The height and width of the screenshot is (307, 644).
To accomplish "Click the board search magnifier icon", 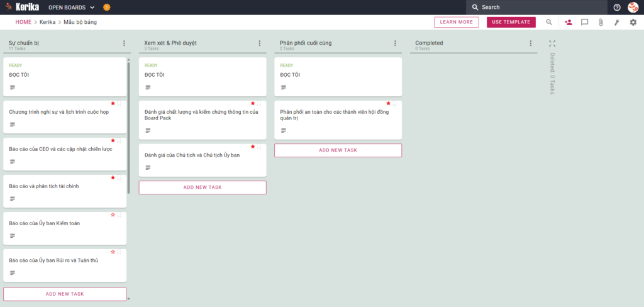I will pyautogui.click(x=549, y=22).
